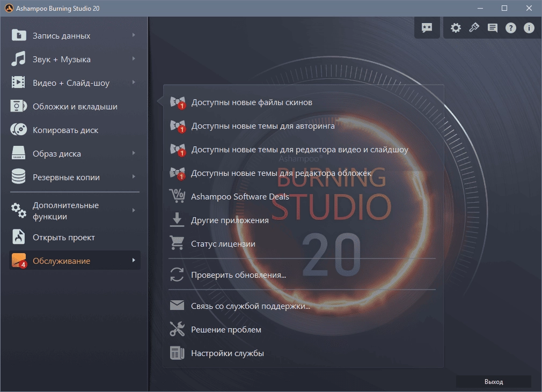The width and height of the screenshot is (542, 392).
Task: Maximize the Ashampoo Burning Studio window
Action: 504,8
